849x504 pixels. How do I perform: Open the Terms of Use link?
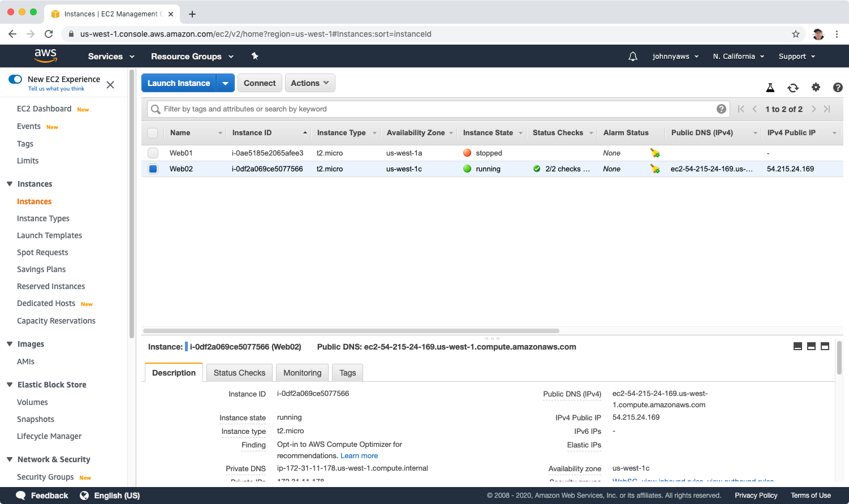point(811,496)
